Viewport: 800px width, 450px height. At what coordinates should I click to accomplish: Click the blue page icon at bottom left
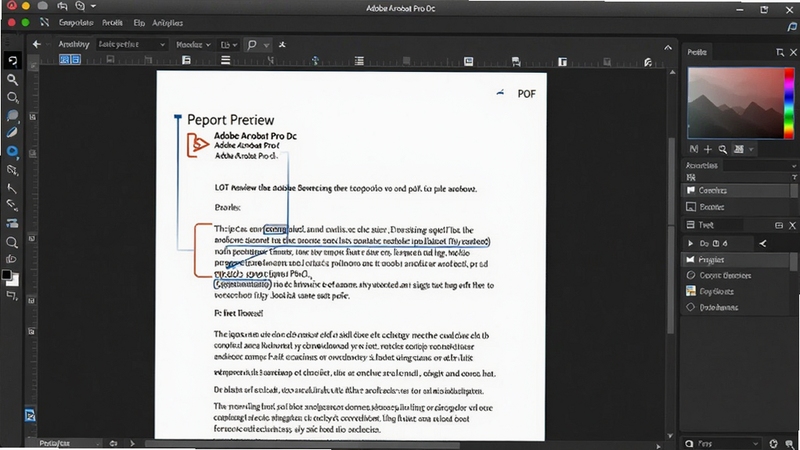(30, 415)
